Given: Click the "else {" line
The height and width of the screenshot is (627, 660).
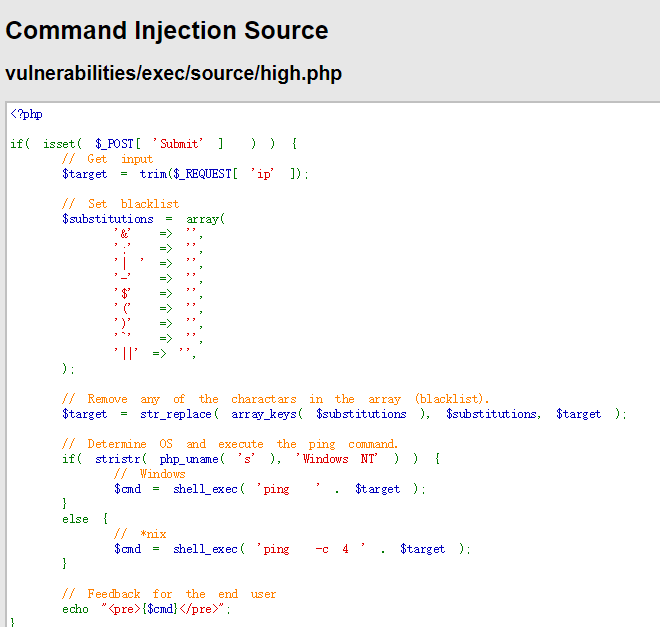Looking at the screenshot, I should 85,519.
